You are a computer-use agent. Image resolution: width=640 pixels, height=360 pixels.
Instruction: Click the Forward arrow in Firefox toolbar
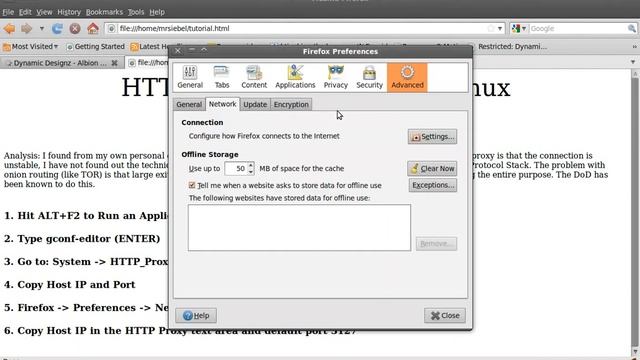[27, 29]
